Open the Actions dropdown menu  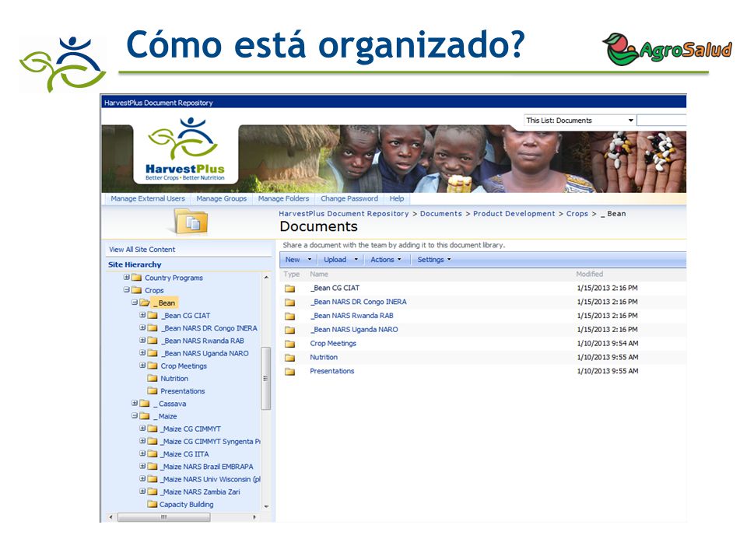tap(386, 260)
